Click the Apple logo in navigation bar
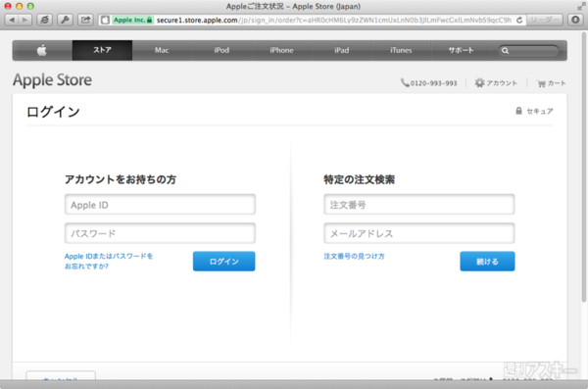This screenshot has width=588, height=389. 42,50
